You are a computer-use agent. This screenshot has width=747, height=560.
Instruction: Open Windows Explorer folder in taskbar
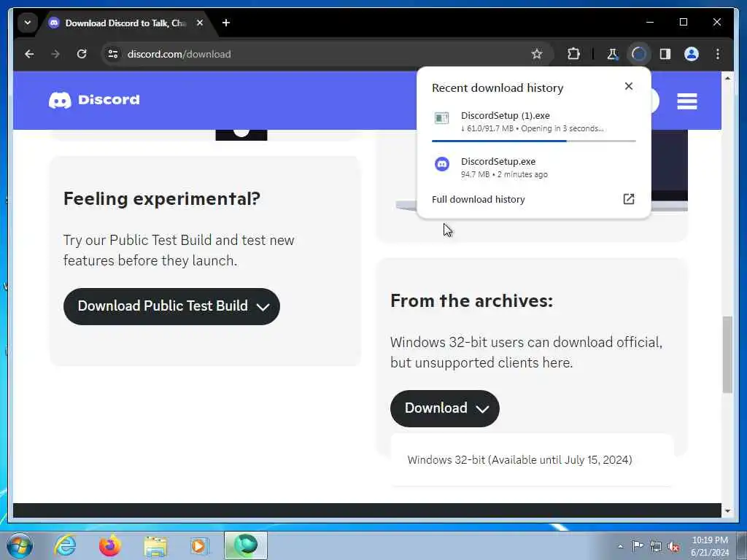(x=155, y=545)
